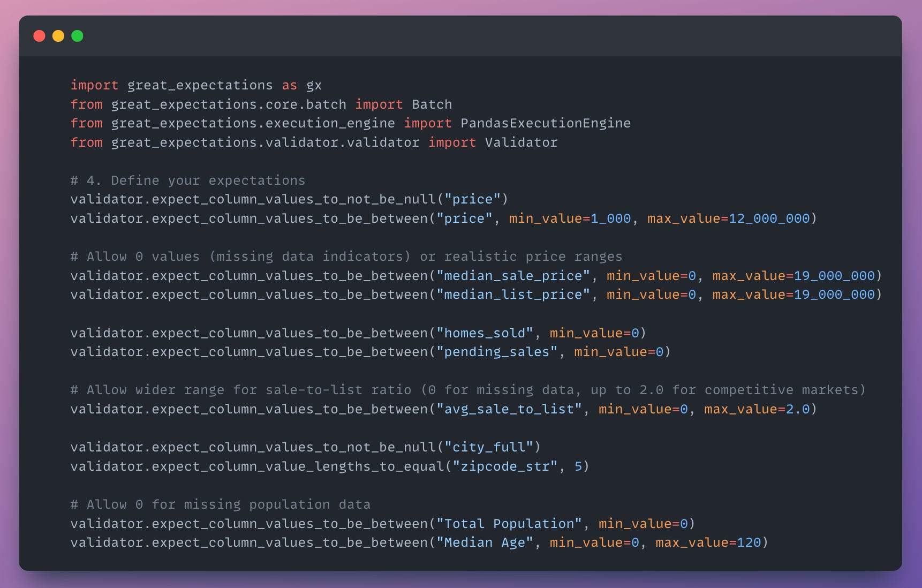Click the "avg_sale_to_list" string
Image resolution: width=922 pixels, height=588 pixels.
(509, 409)
